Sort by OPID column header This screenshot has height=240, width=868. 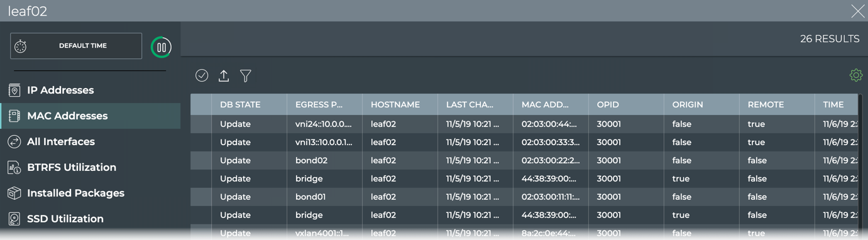pyautogui.click(x=608, y=104)
